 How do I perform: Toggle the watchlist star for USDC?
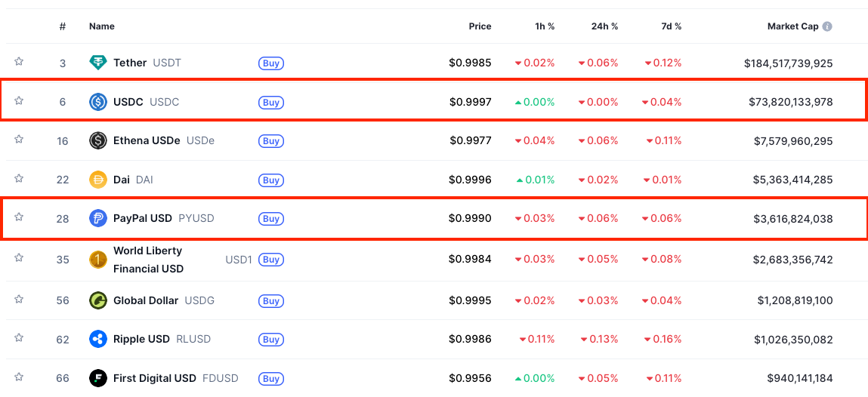point(19,101)
